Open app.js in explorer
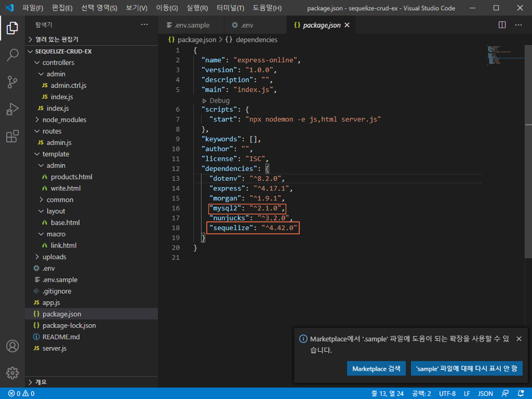Screen dimensions: 532x399 coord(51,303)
